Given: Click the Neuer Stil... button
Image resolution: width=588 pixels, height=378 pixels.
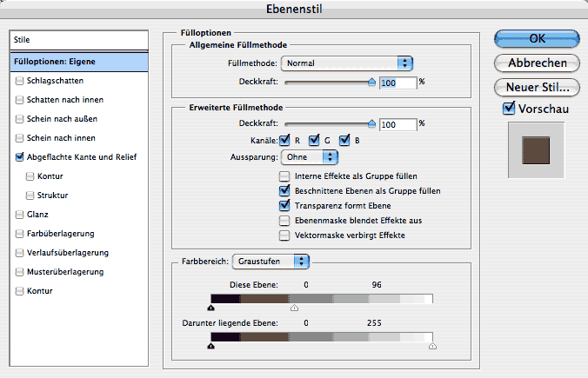Looking at the screenshot, I should point(537,88).
